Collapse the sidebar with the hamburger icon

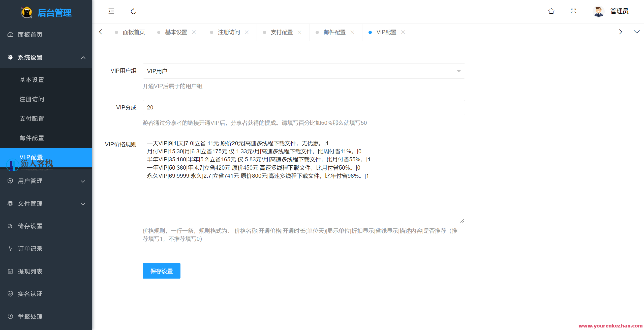coord(111,11)
